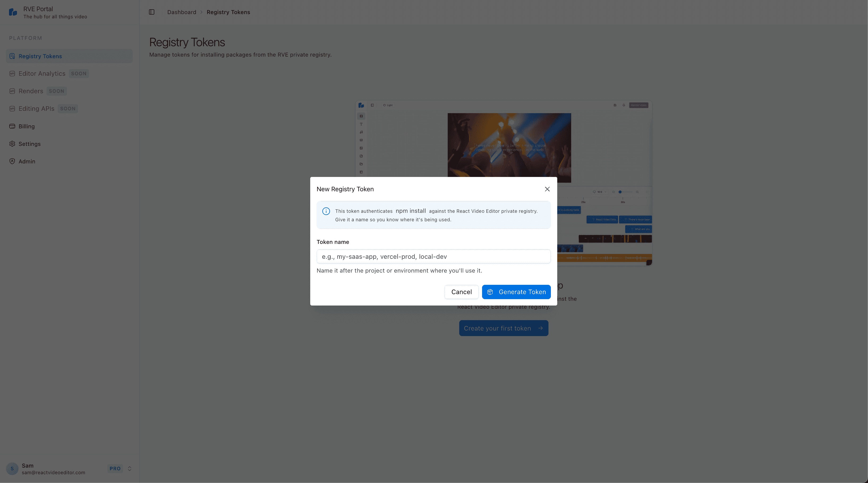Click the Editor Analytics API icon
The height and width of the screenshot is (483, 868).
[12, 74]
